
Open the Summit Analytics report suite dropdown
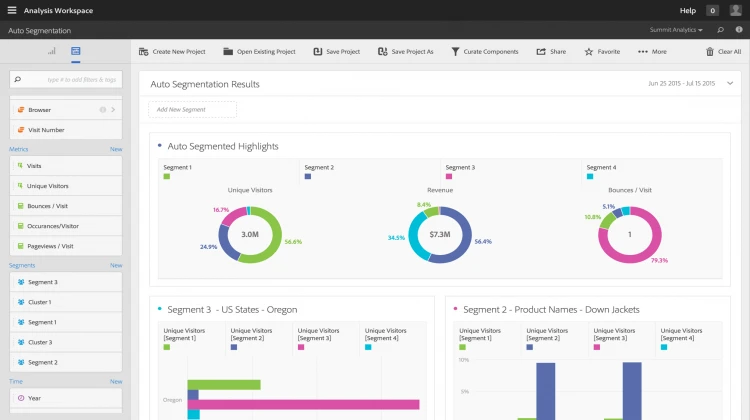click(x=676, y=30)
